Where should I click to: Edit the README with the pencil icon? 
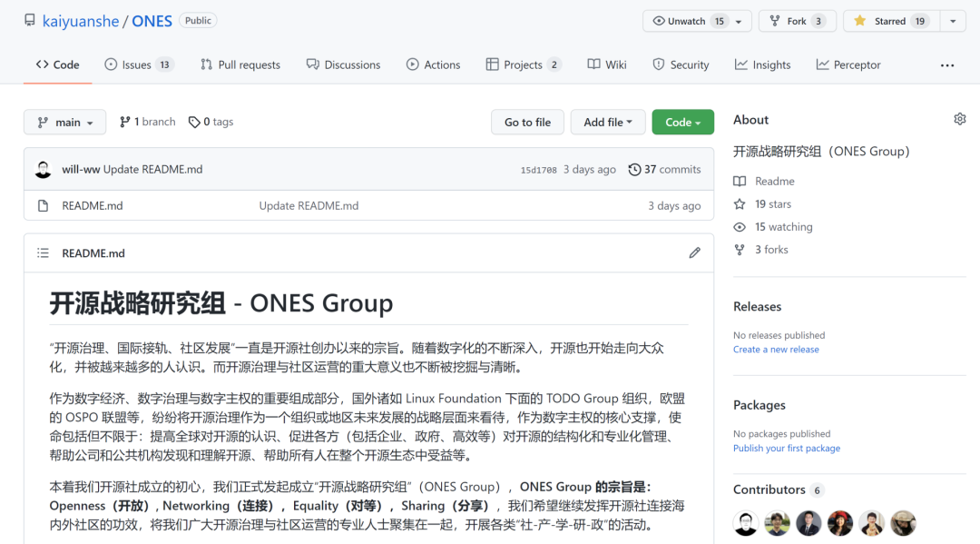694,252
